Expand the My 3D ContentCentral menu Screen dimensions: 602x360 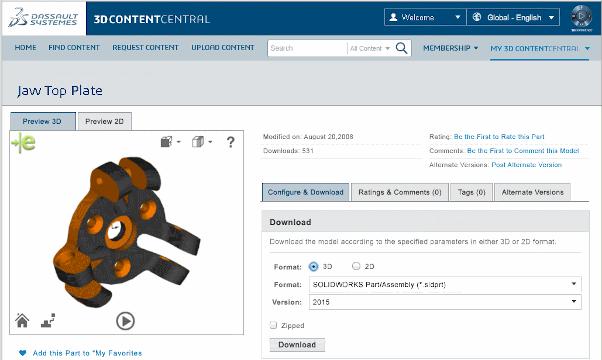[540, 48]
